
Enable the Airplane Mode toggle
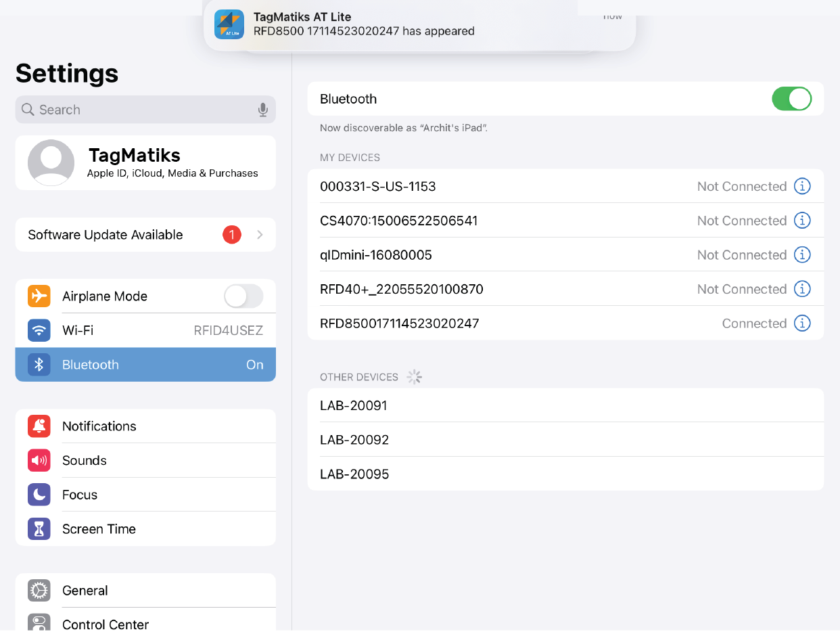coord(243,296)
